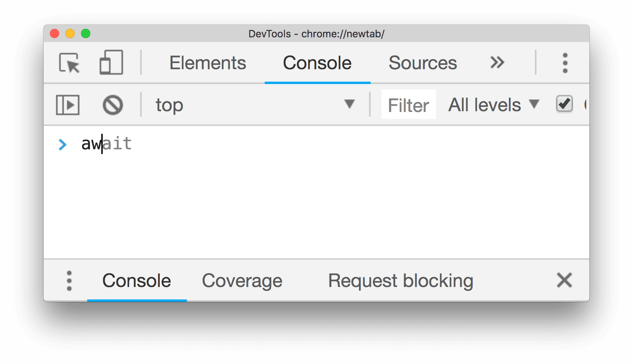Click the blue console prompt arrow
This screenshot has height=364, width=633.
click(x=63, y=144)
